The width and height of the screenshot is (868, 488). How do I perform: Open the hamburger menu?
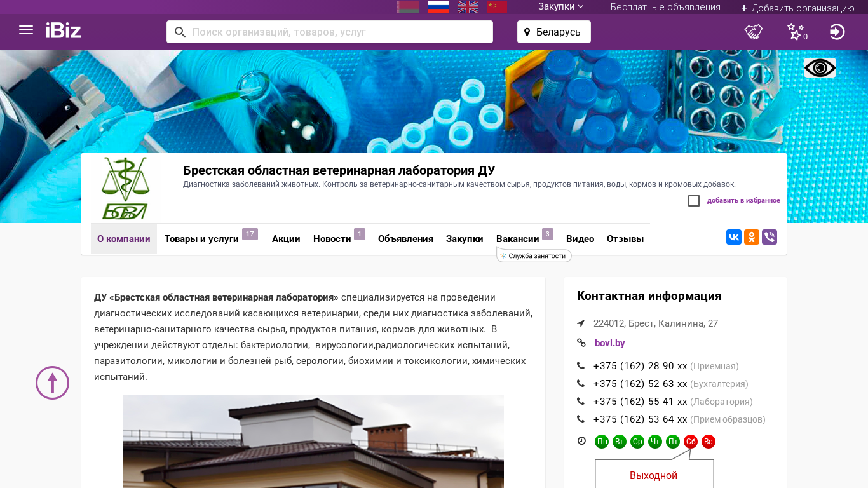click(x=26, y=30)
